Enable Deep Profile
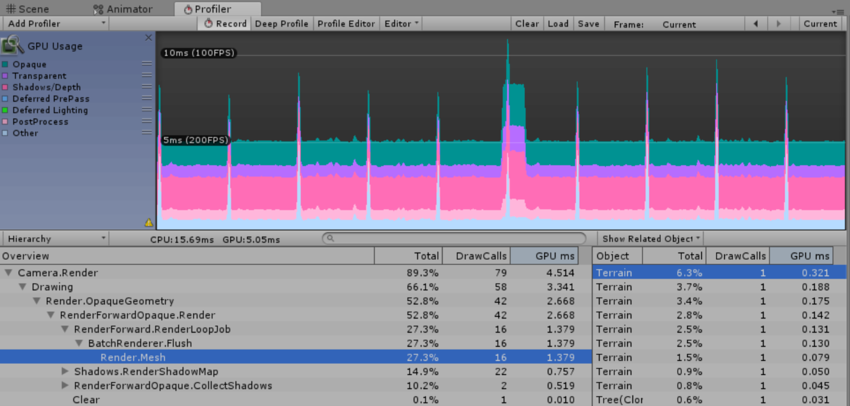Screen dimensions: 850x406 tap(282, 24)
